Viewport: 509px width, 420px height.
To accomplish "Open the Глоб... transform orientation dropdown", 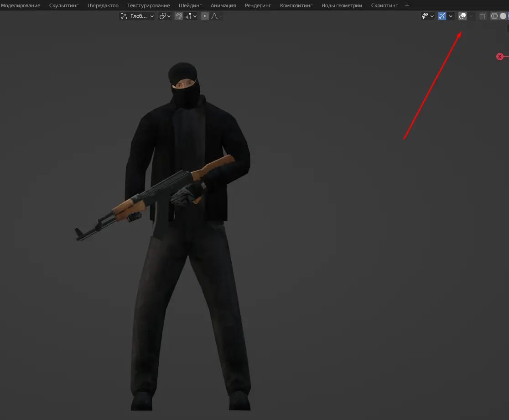I will pyautogui.click(x=137, y=16).
